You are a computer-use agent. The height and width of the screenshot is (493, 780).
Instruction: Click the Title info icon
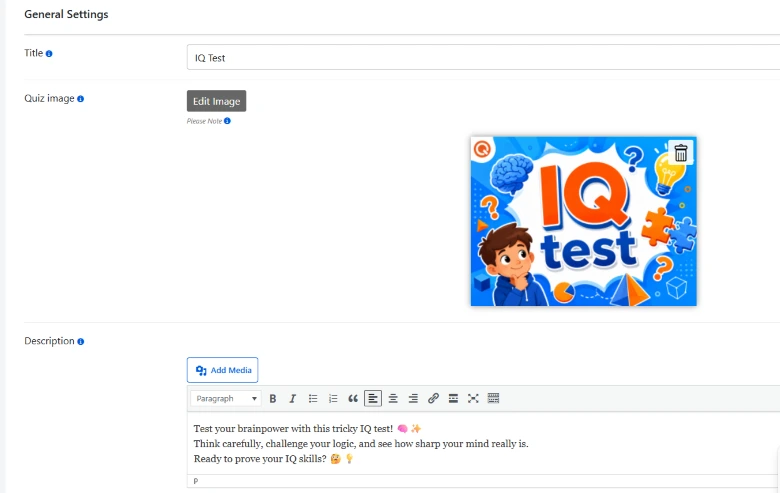click(49, 54)
